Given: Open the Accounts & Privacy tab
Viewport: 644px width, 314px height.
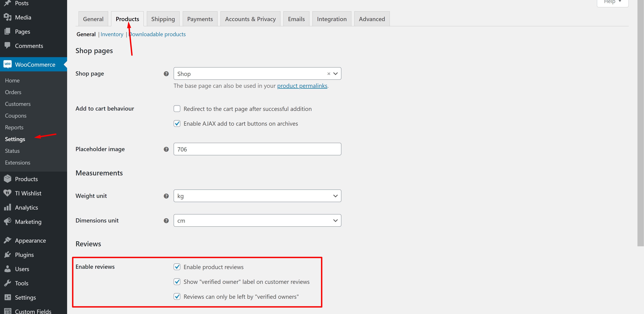Looking at the screenshot, I should pos(250,19).
